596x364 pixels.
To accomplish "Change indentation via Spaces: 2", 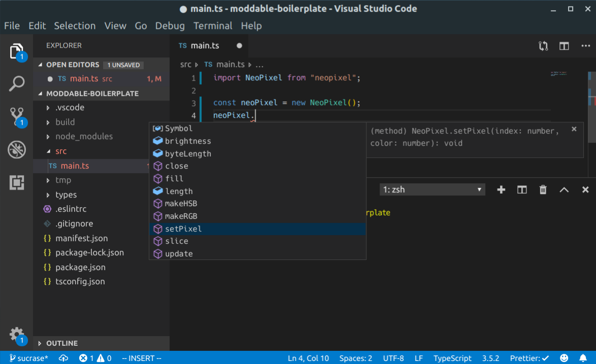I will coord(356,358).
